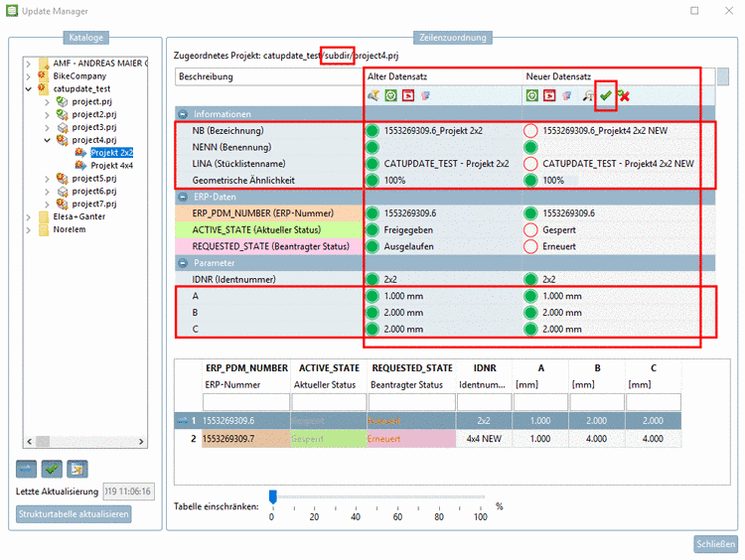Select table row with ERP number 1553269309.7

(x=427, y=439)
